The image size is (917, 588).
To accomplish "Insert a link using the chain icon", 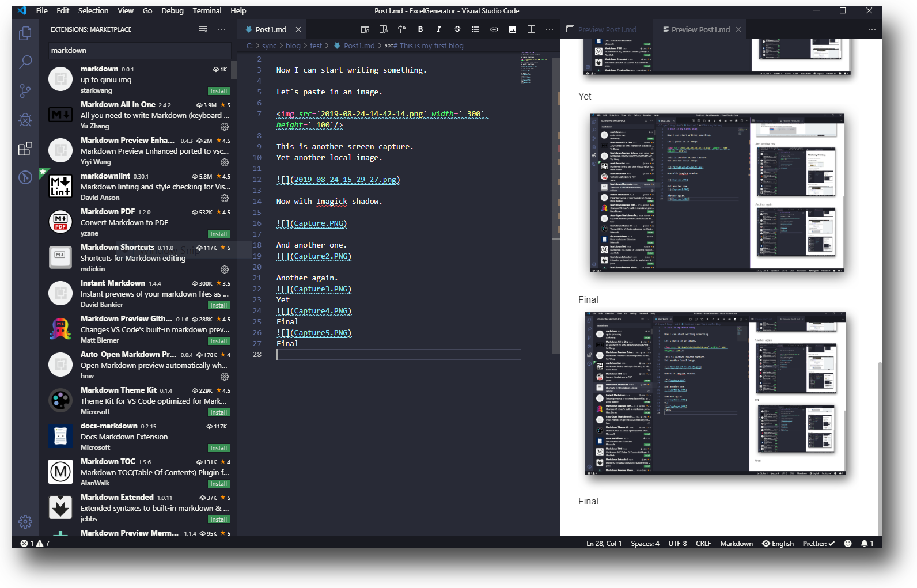I will click(x=494, y=29).
